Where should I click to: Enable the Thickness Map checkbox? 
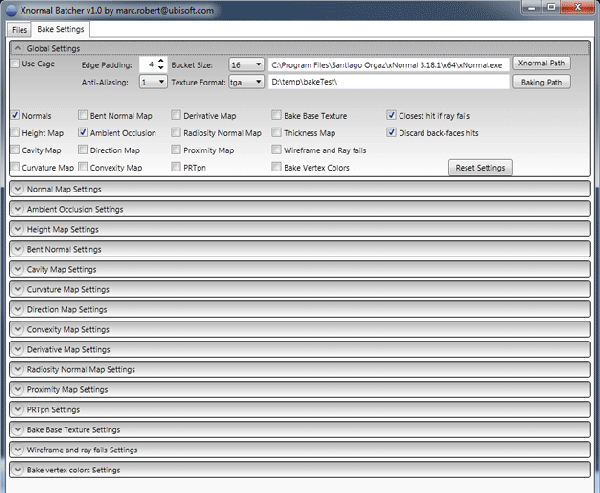(276, 132)
